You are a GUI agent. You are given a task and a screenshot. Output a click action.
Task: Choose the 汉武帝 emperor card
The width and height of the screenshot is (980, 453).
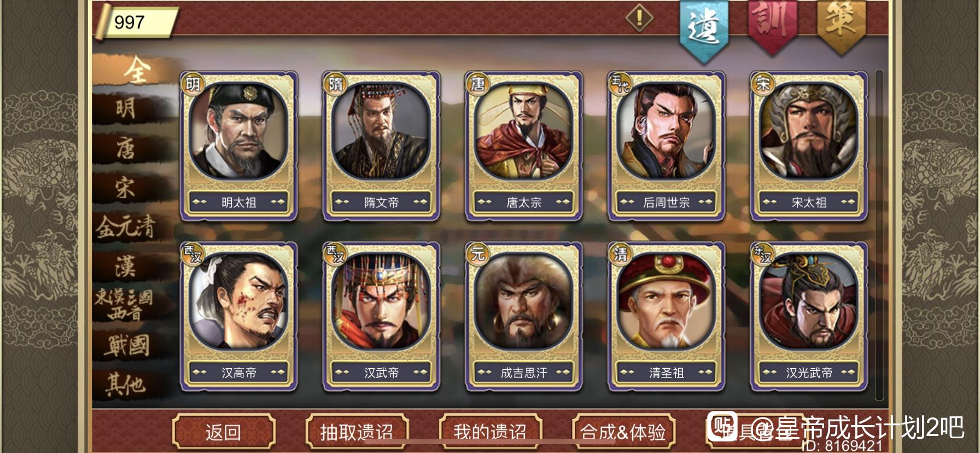click(381, 317)
